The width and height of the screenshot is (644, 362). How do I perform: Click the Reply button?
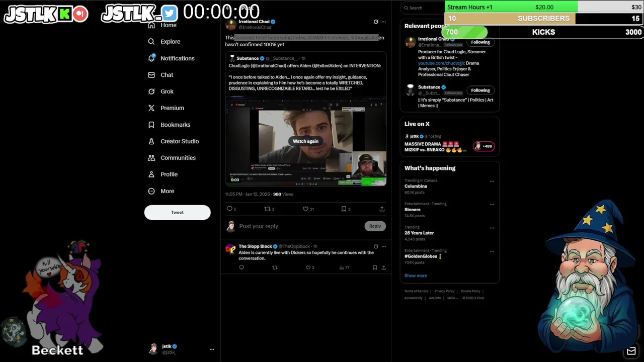375,226
